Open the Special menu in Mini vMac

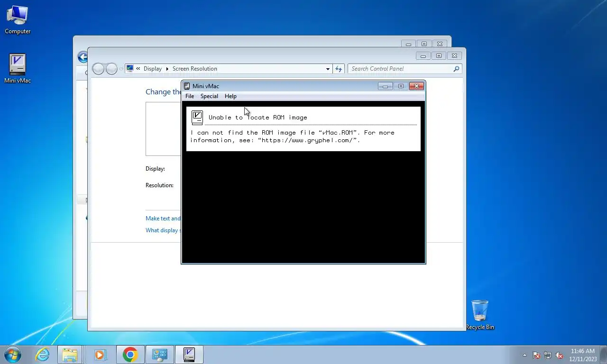click(x=209, y=96)
